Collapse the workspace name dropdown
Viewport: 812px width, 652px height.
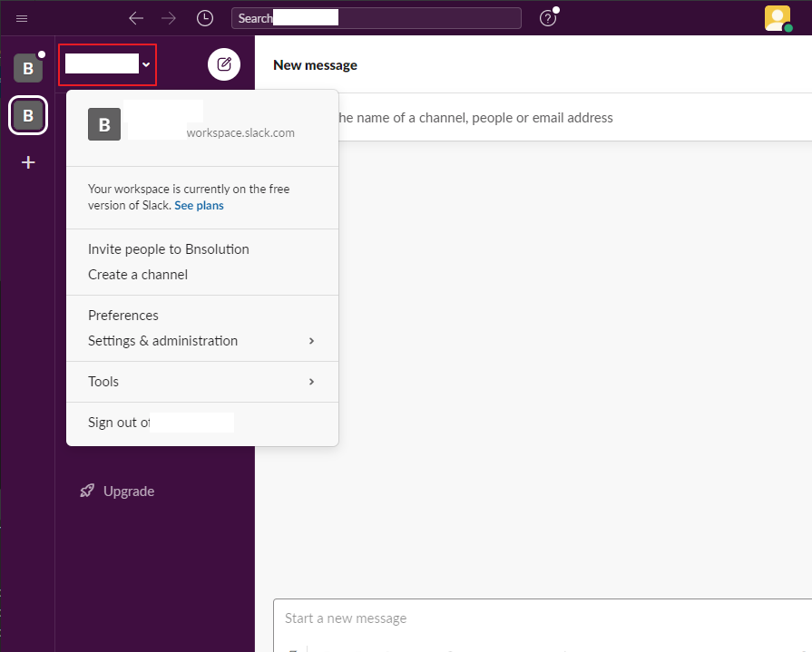click(x=108, y=64)
